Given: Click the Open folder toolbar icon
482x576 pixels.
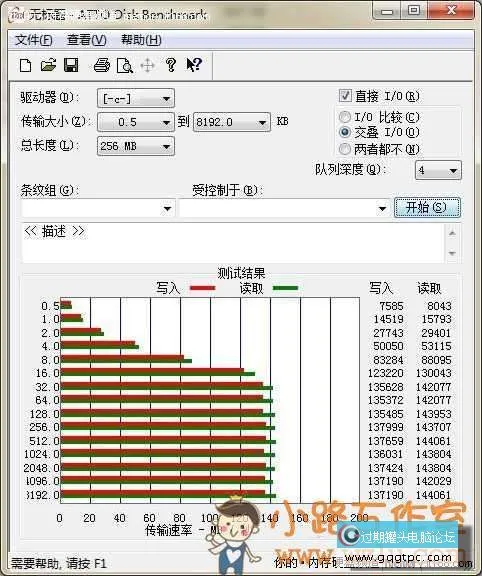Looking at the screenshot, I should pyautogui.click(x=48, y=65).
